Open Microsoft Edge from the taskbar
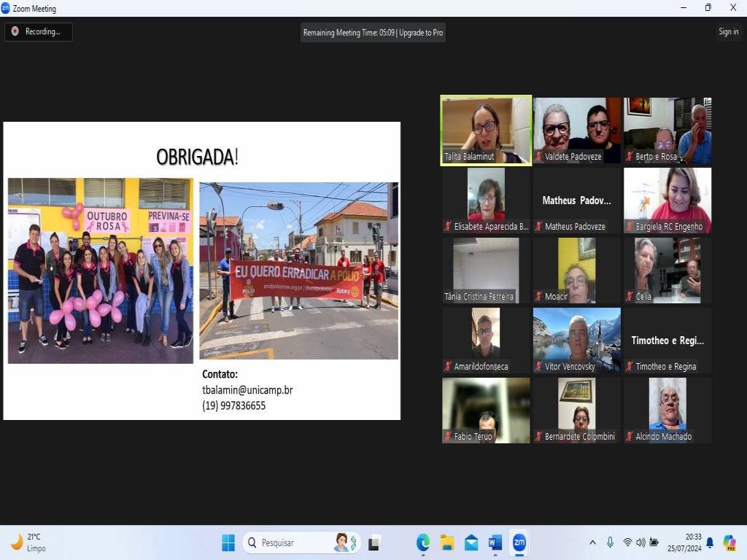Image resolution: width=747 pixels, height=560 pixels. click(x=423, y=542)
